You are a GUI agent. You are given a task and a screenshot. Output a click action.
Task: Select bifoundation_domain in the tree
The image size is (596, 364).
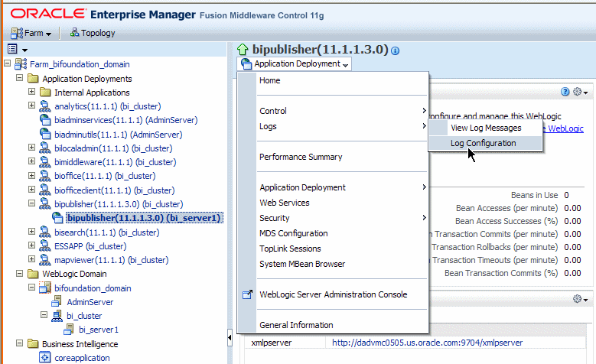[x=93, y=288]
